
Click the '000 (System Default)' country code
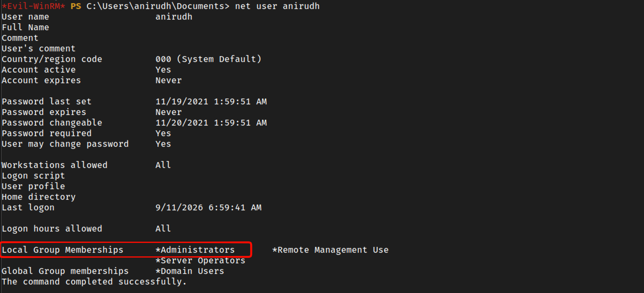click(x=208, y=59)
